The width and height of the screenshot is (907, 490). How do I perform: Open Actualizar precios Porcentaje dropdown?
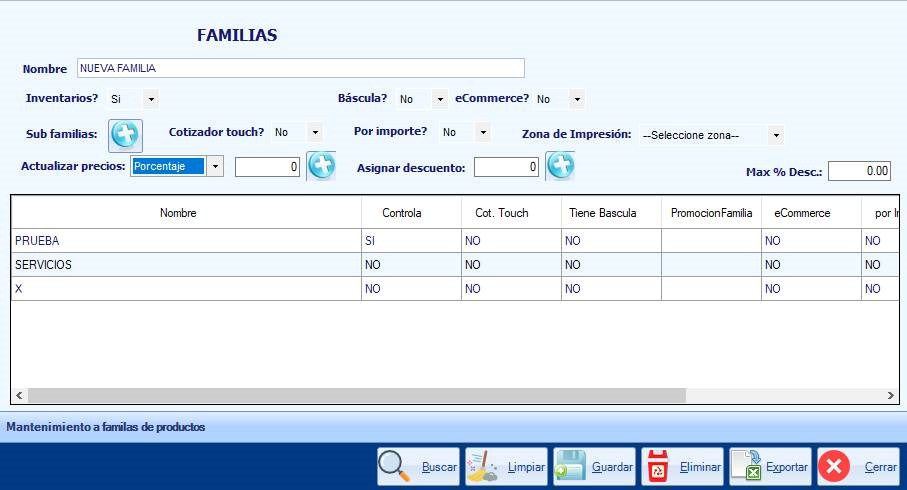click(x=215, y=167)
